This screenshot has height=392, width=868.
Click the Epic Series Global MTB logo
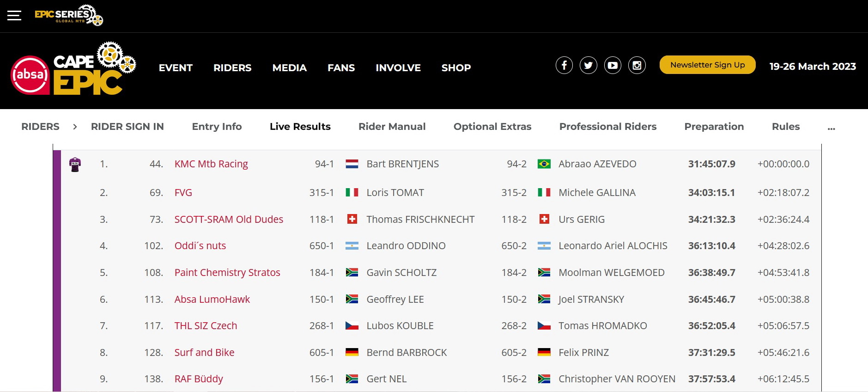pyautogui.click(x=68, y=15)
